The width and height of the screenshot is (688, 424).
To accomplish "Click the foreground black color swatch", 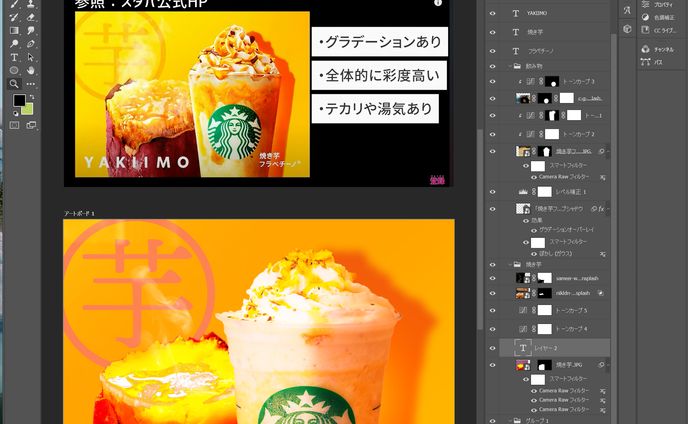I will pos(17,100).
